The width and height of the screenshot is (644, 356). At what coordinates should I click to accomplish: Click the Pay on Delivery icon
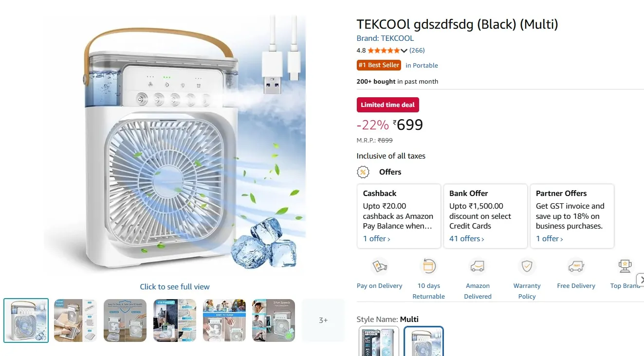[x=379, y=267]
